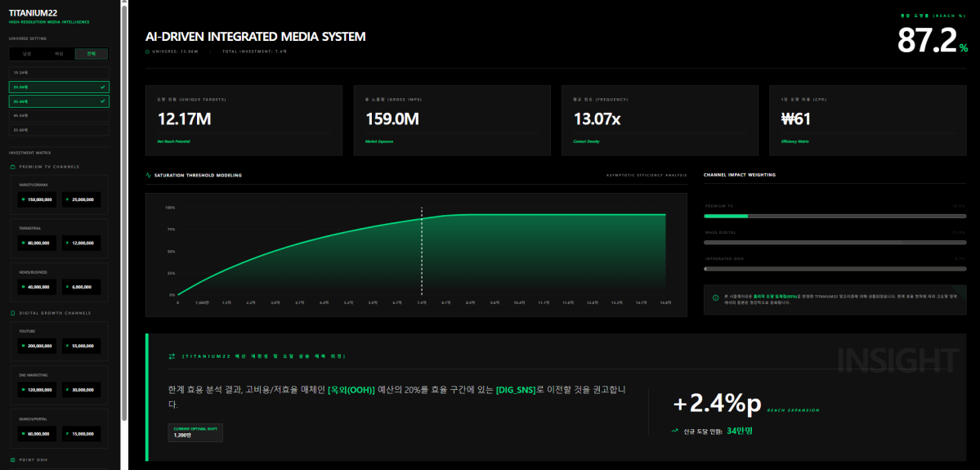The image size is (980, 470).
Task: Enable the 19-24세 age group
Action: pyautogui.click(x=59, y=72)
